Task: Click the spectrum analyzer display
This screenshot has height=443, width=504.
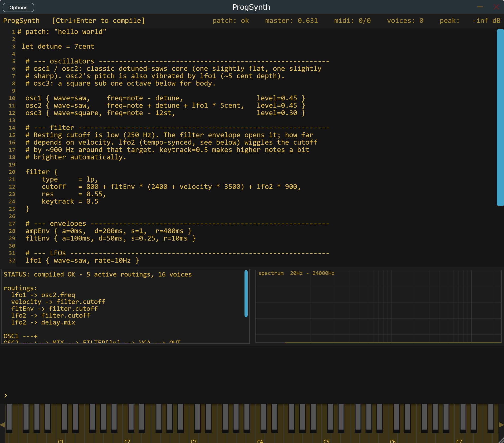Action: click(378, 306)
